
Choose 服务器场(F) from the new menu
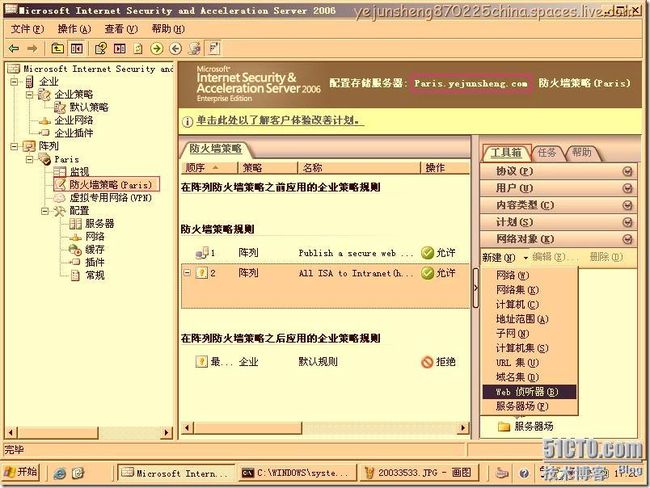(x=529, y=406)
